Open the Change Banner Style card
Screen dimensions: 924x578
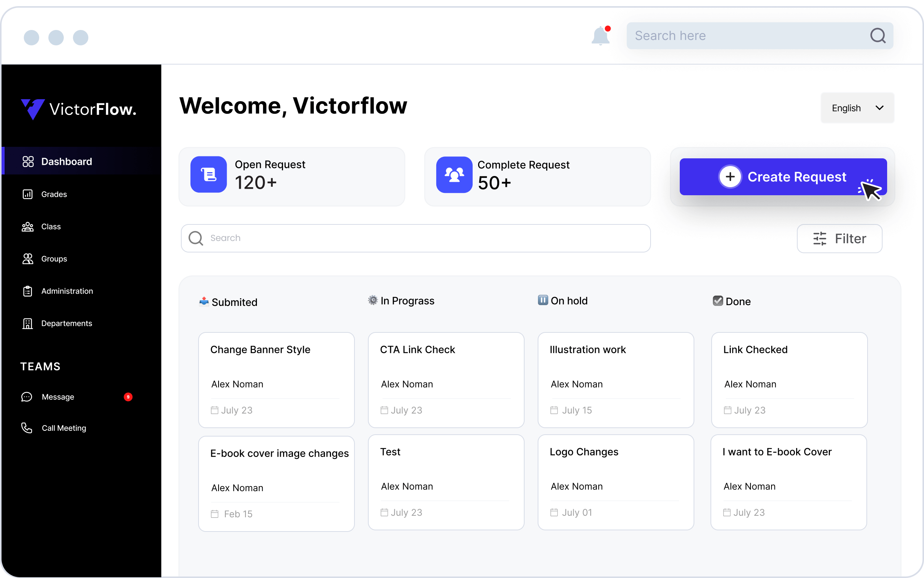click(x=276, y=380)
